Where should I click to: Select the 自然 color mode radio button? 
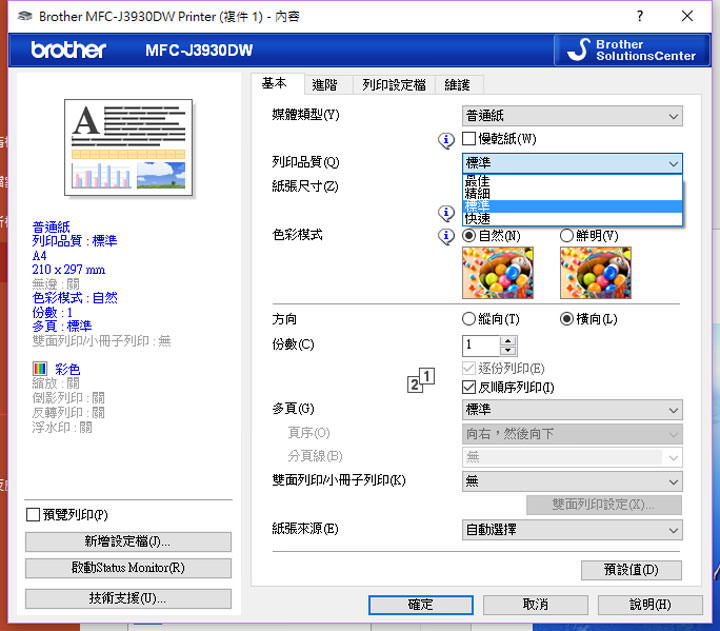[x=468, y=236]
